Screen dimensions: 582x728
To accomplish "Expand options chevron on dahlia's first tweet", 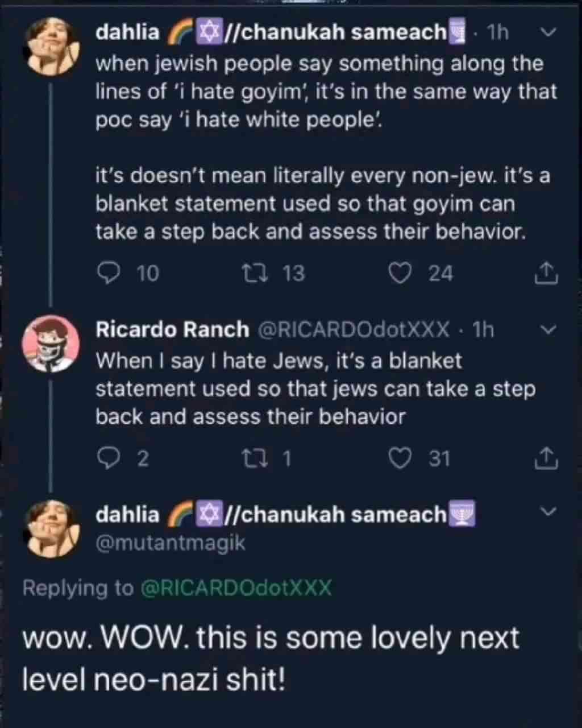I will (547, 33).
